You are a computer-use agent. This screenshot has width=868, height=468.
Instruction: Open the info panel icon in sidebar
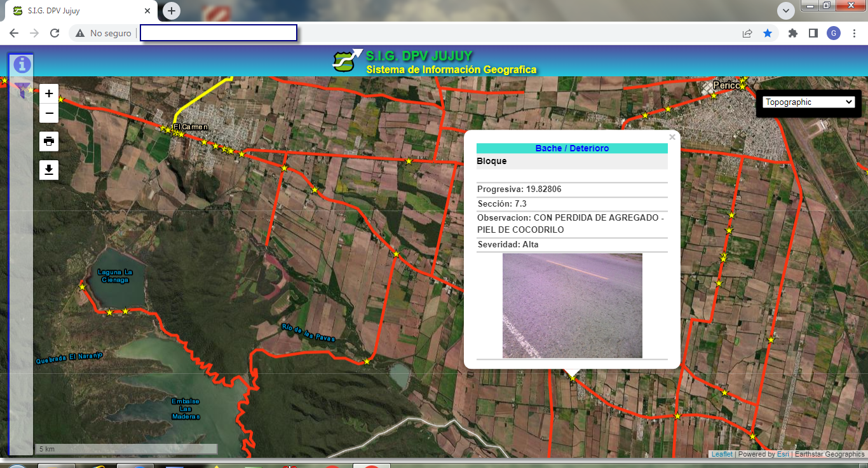[22, 64]
